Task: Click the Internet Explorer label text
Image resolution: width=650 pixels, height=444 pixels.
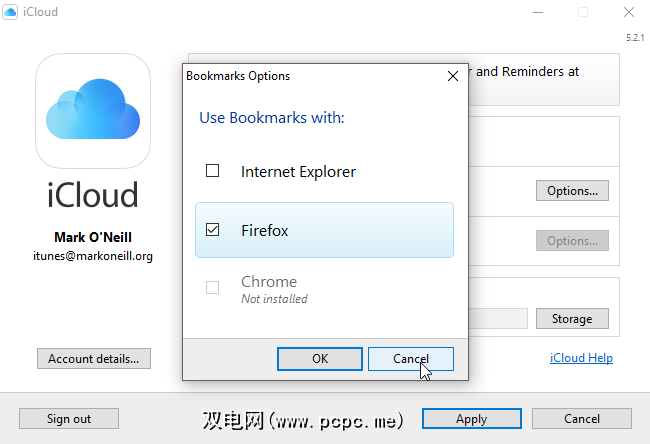Action: point(298,171)
